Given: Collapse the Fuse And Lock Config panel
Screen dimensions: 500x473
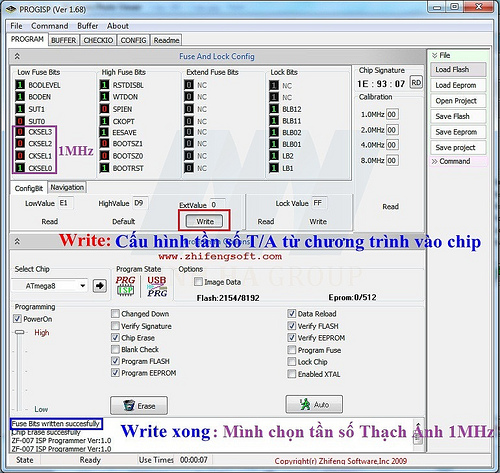Looking at the screenshot, I should tap(17, 56).
